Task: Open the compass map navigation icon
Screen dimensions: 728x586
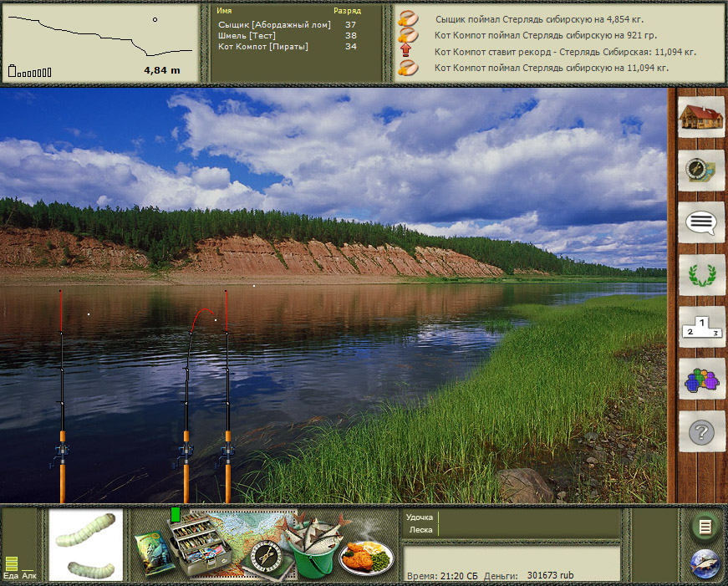Action: pos(700,171)
